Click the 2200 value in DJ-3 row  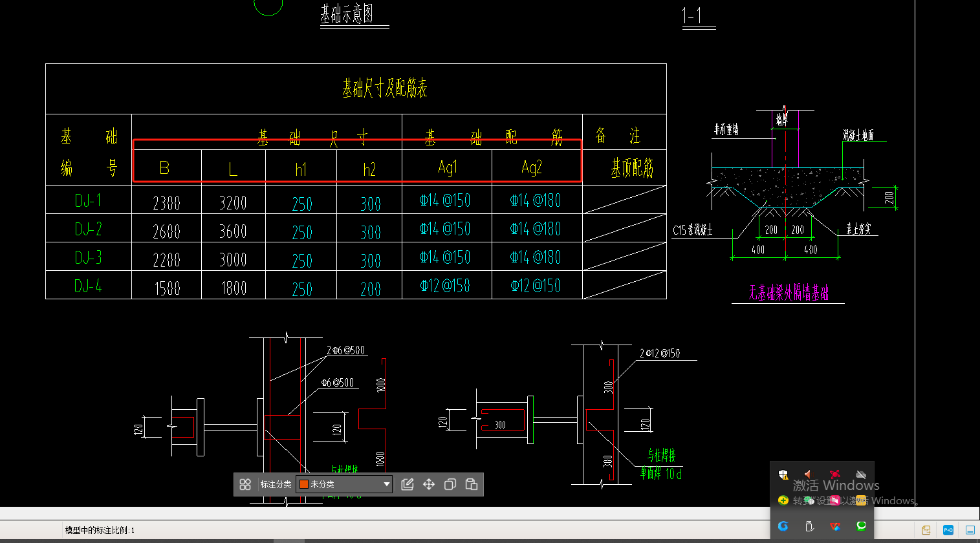click(x=166, y=260)
